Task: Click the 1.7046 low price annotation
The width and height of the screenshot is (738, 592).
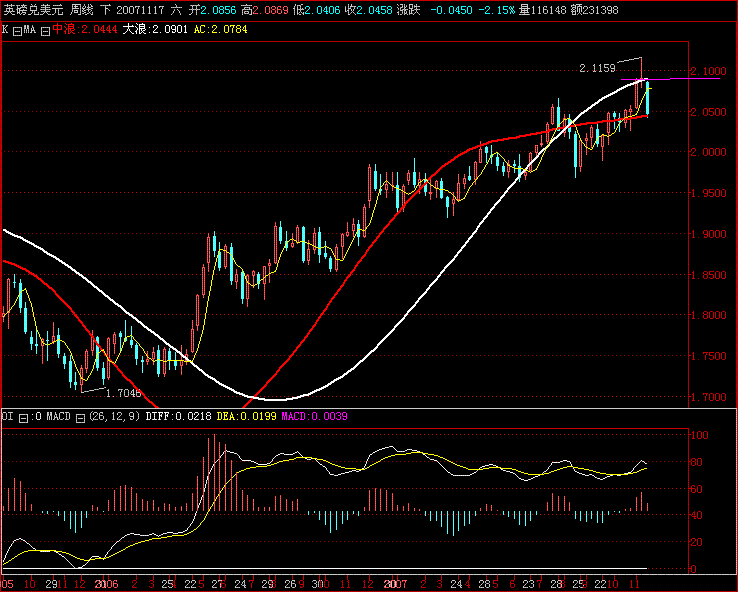Action: (x=123, y=394)
